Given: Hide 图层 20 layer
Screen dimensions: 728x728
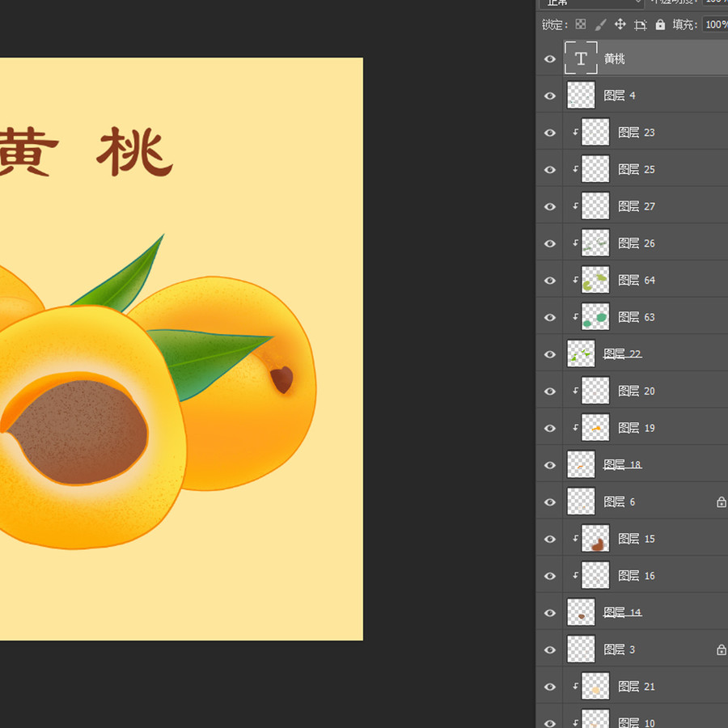Looking at the screenshot, I should 550,392.
